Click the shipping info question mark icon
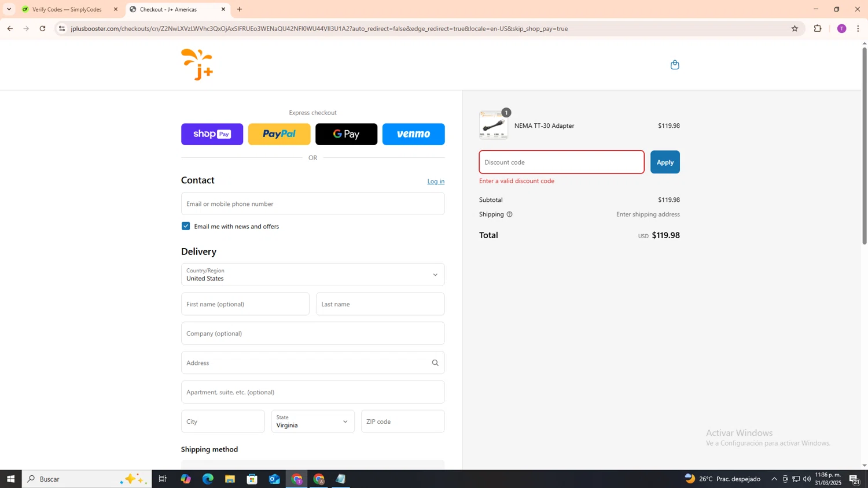Viewport: 868px width, 488px height. [509, 215]
